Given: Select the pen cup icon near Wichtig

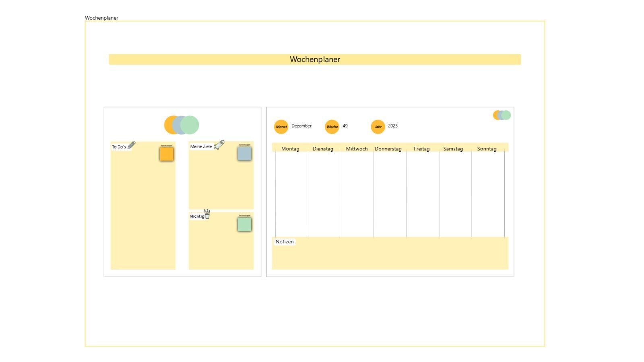Looking at the screenshot, I should (207, 214).
